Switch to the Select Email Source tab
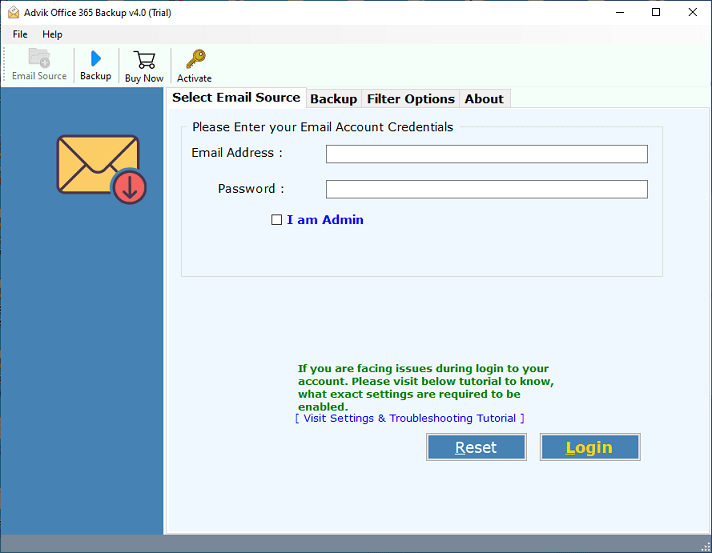This screenshot has width=712, height=553. (x=236, y=98)
